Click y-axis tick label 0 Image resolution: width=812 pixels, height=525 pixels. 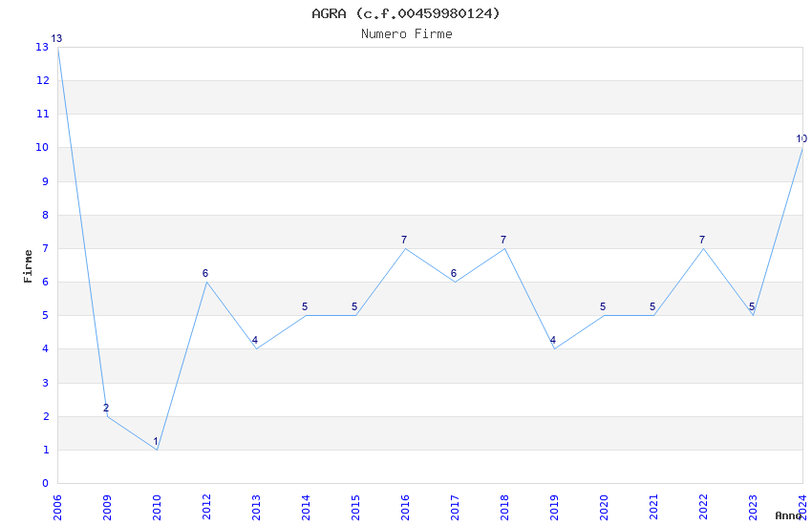(x=46, y=483)
